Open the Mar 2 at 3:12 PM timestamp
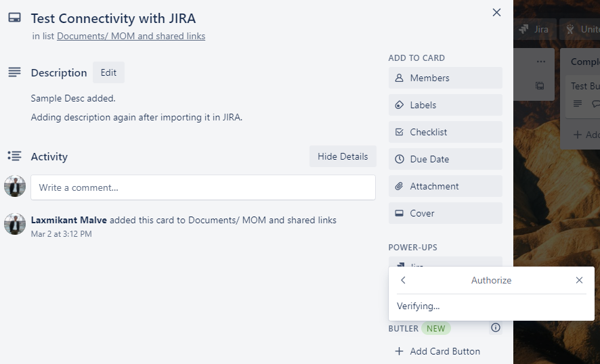Image resolution: width=600 pixels, height=364 pixels. [x=61, y=234]
